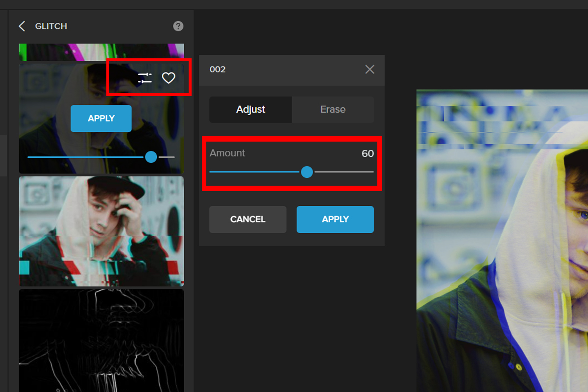Switch to the Erase tab

pyautogui.click(x=333, y=109)
